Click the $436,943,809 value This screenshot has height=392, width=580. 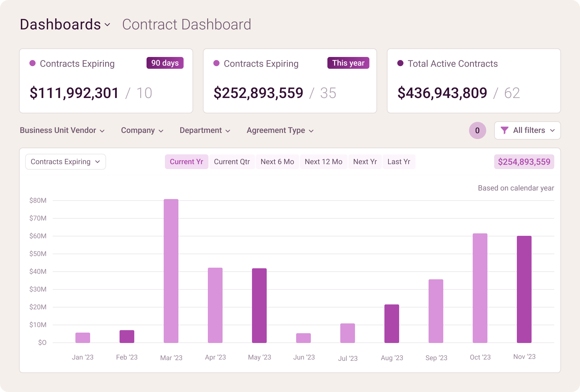pos(442,93)
